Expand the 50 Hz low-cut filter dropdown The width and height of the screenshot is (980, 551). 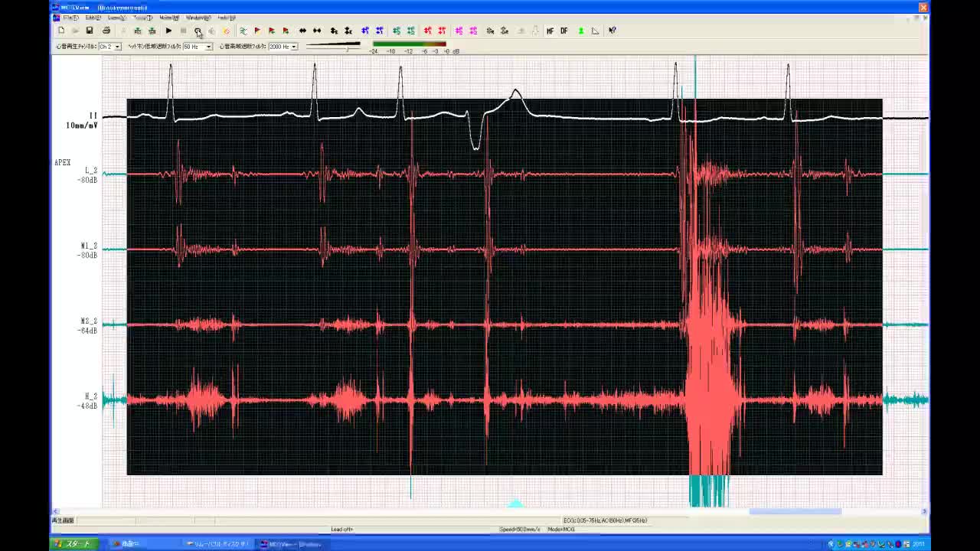208,47
